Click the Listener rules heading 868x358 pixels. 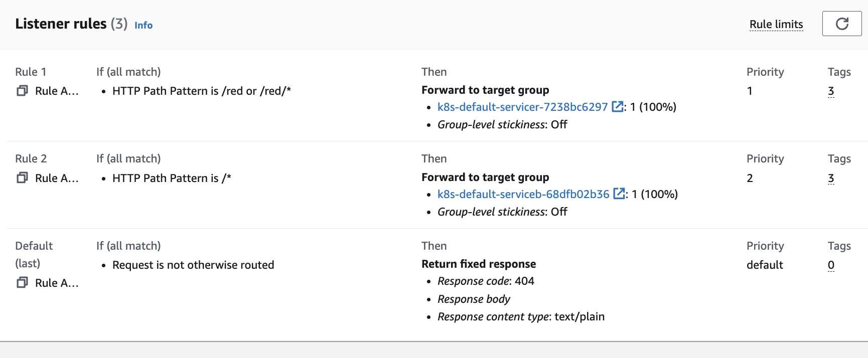point(61,24)
